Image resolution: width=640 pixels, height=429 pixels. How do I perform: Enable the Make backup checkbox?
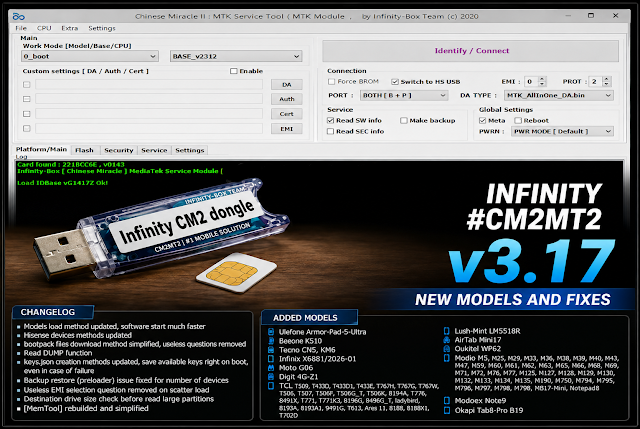point(404,120)
